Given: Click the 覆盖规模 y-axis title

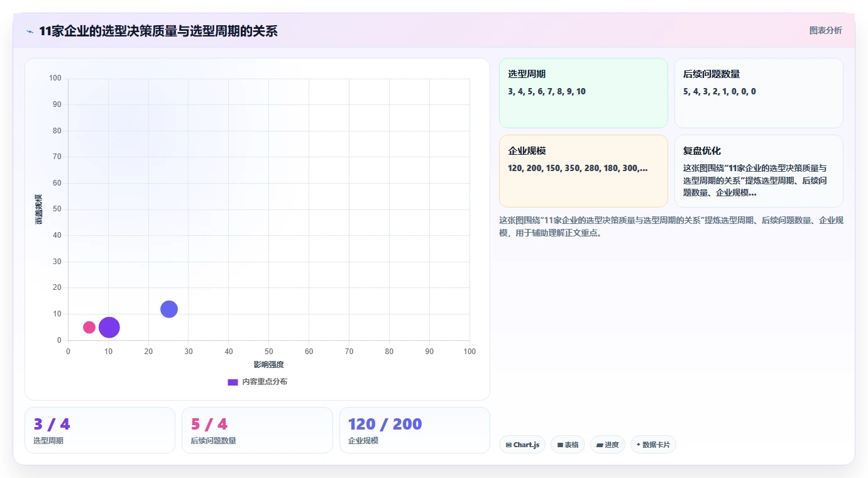Looking at the screenshot, I should point(38,209).
